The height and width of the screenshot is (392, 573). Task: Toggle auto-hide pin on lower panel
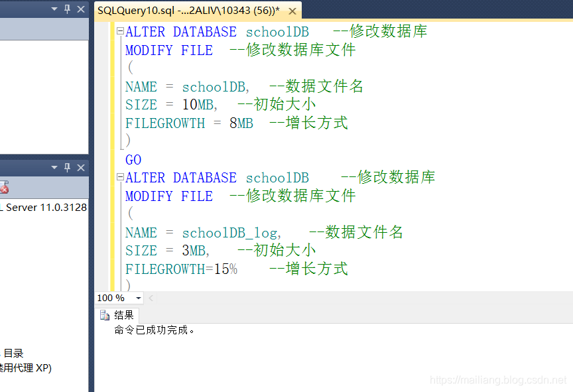pos(67,167)
